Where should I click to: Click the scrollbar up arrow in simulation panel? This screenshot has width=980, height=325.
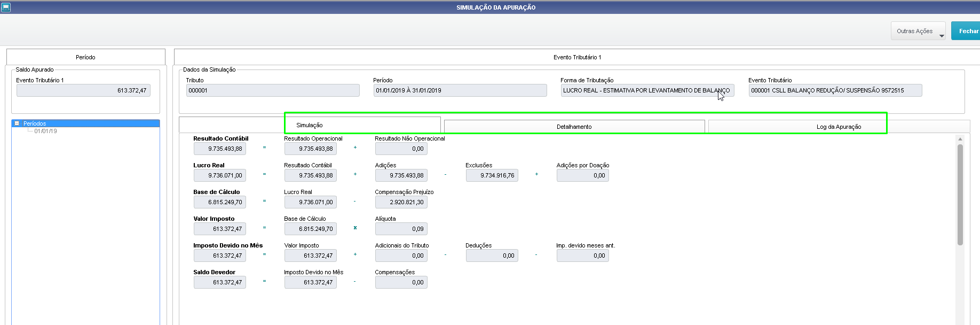960,139
